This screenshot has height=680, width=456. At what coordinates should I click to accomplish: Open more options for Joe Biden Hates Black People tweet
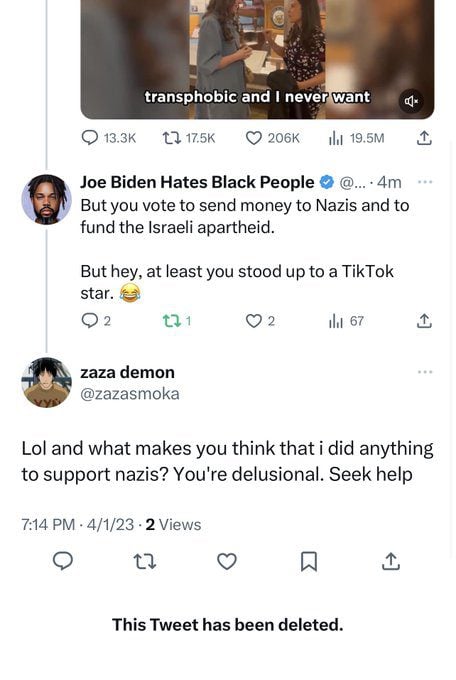(425, 182)
